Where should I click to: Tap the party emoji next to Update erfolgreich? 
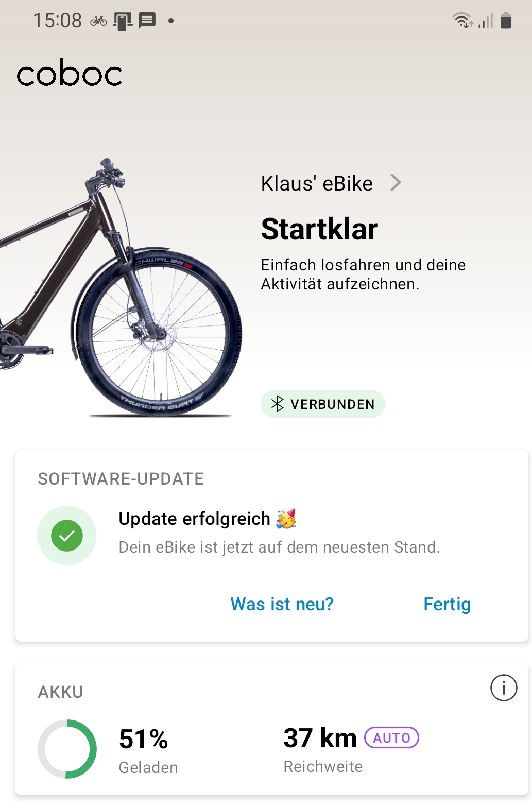point(286,519)
